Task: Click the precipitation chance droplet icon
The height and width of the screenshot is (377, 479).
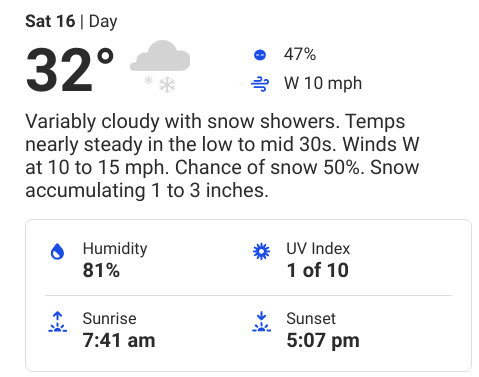Action: (260, 55)
